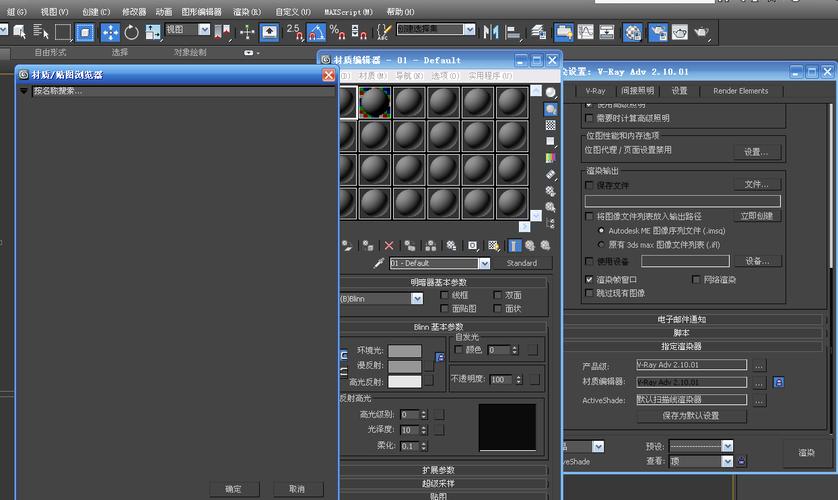Click the Sample Type sphere icon

pyautogui.click(x=550, y=93)
